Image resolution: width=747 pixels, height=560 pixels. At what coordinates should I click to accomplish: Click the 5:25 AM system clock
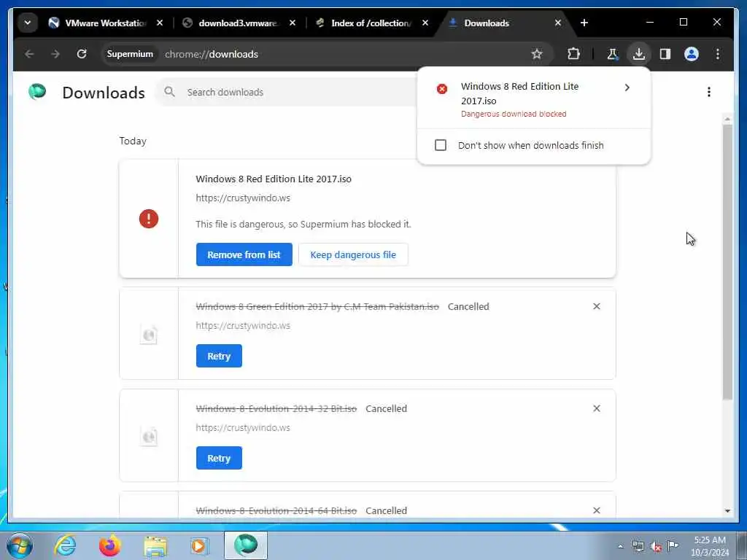coord(709,545)
